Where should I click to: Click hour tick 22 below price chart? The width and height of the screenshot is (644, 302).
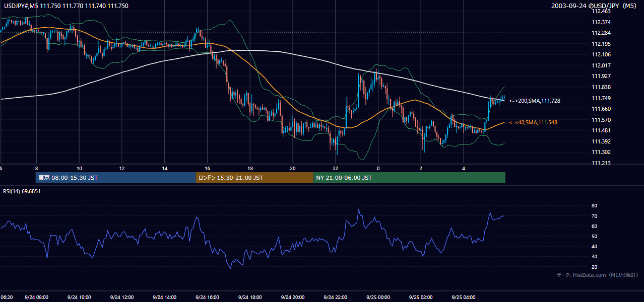click(x=335, y=168)
